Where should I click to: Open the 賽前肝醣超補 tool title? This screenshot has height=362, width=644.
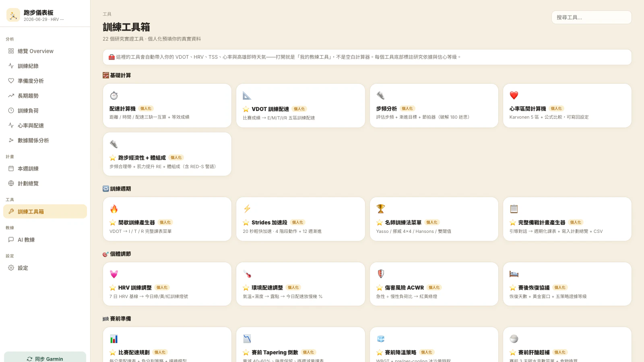534,352
